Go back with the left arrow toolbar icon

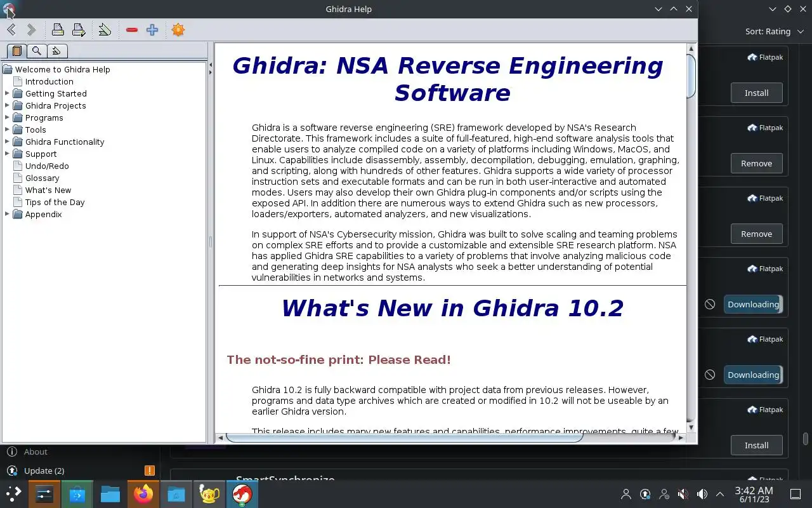point(11,30)
